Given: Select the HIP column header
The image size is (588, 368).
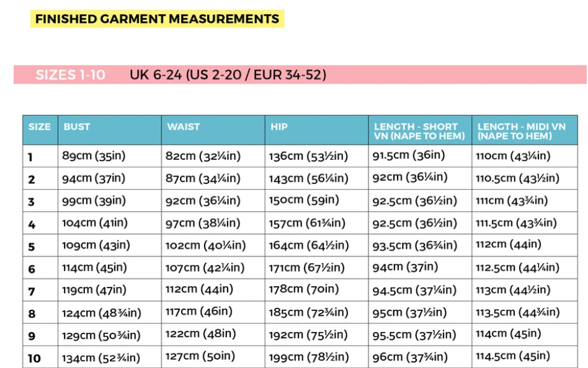Looking at the screenshot, I should (279, 126).
